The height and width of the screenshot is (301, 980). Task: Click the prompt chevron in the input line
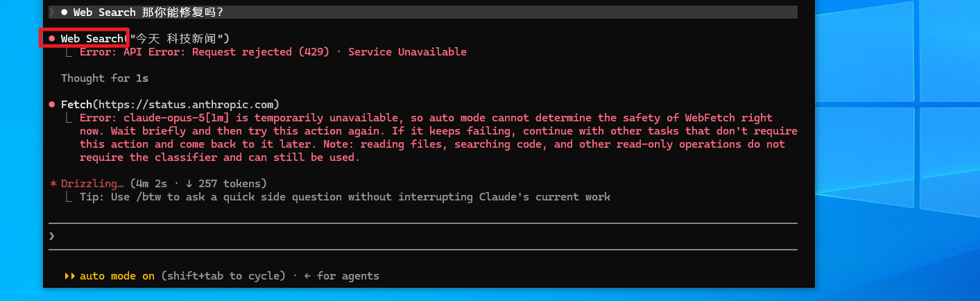click(x=52, y=237)
